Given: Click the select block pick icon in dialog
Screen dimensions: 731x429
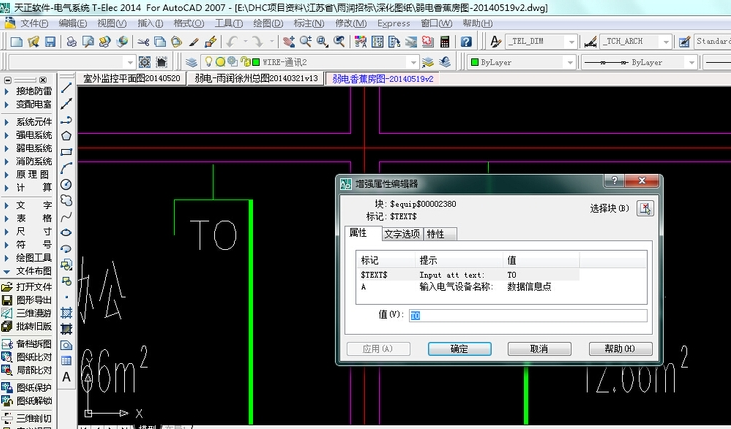Looking at the screenshot, I should click(645, 208).
